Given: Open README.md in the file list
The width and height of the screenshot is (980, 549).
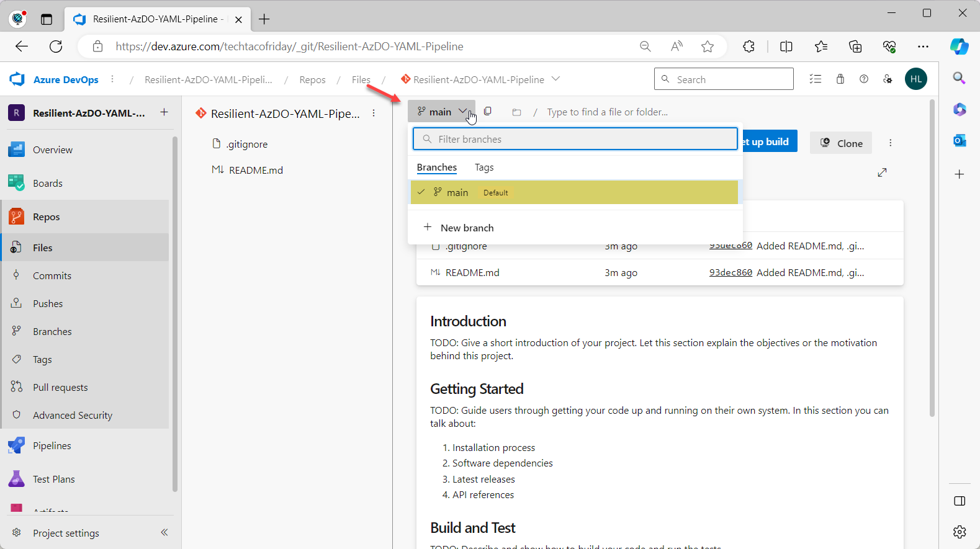Looking at the screenshot, I should point(472,272).
